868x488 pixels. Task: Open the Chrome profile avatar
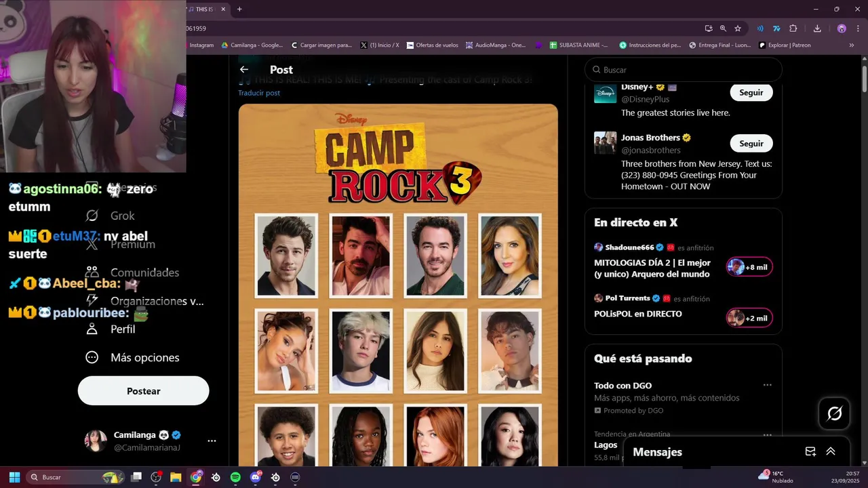tap(842, 28)
